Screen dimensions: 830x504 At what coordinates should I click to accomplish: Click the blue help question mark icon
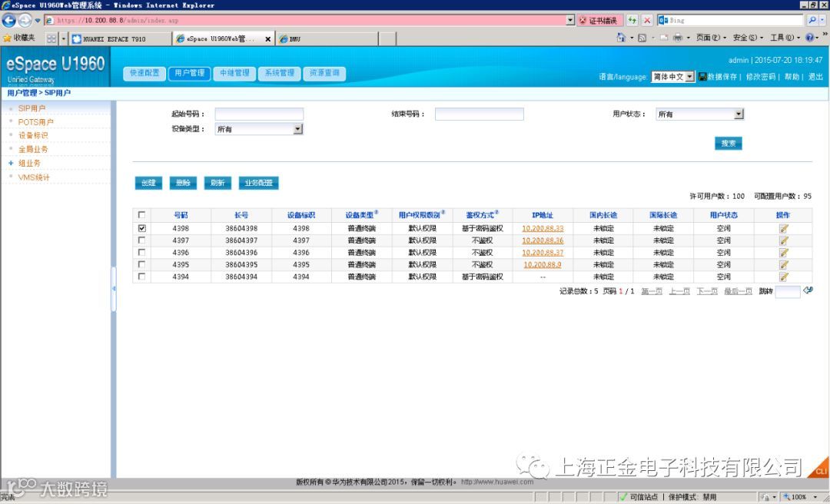(x=809, y=38)
